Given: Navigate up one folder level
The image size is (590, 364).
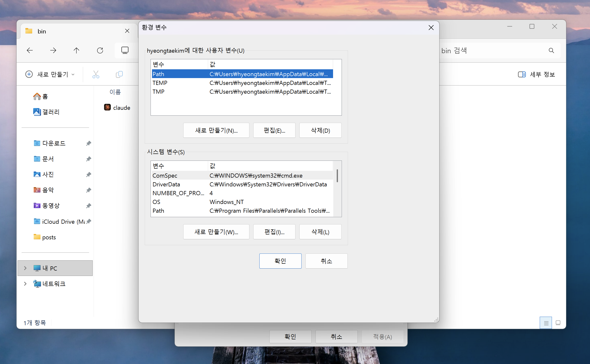Looking at the screenshot, I should (76, 51).
